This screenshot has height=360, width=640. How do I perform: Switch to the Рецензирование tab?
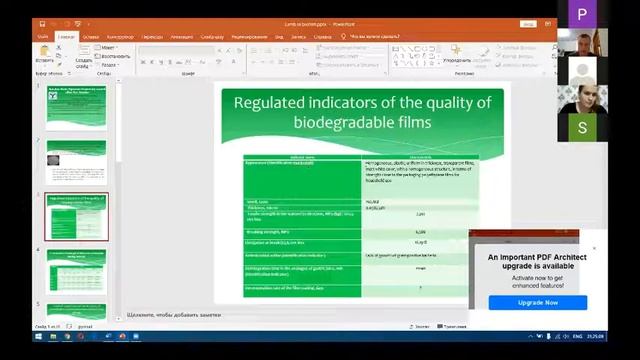(249, 37)
